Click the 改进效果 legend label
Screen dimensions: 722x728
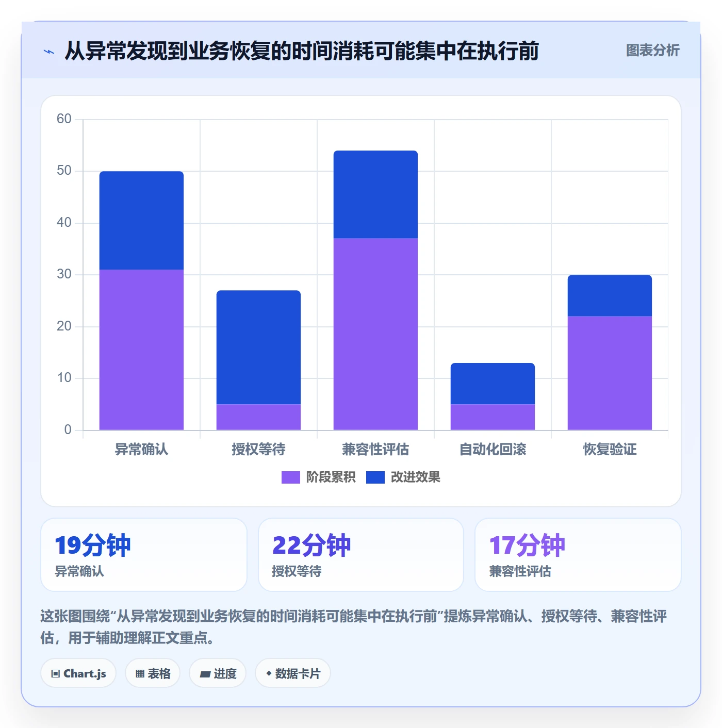[415, 477]
